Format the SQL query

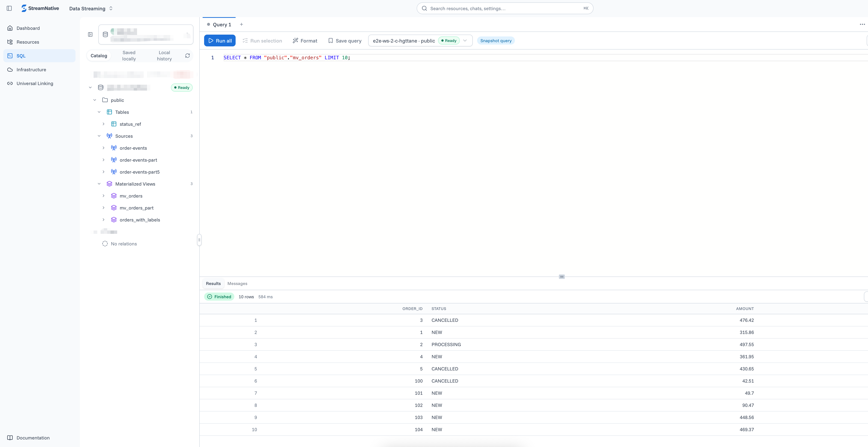pyautogui.click(x=305, y=41)
